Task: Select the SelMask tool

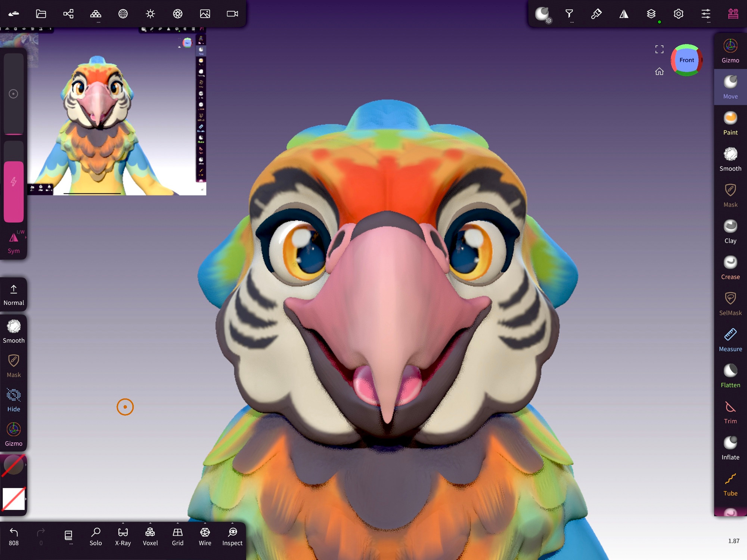Action: pyautogui.click(x=730, y=304)
